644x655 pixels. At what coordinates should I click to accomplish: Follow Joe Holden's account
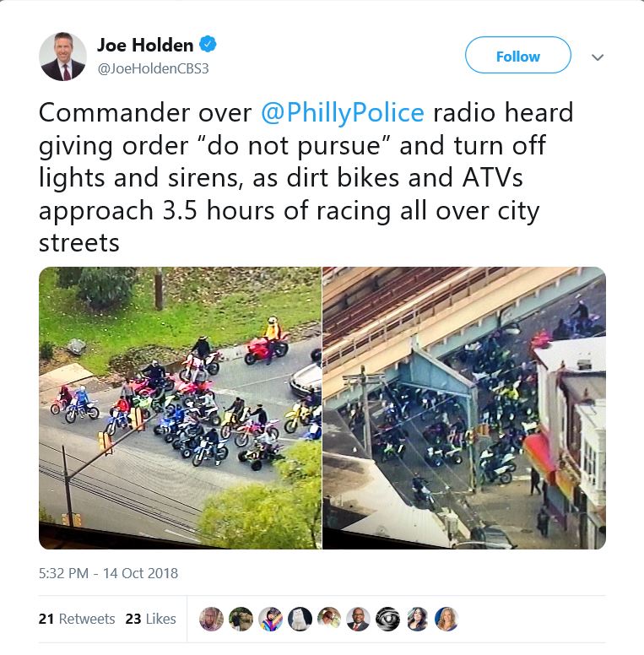(518, 55)
